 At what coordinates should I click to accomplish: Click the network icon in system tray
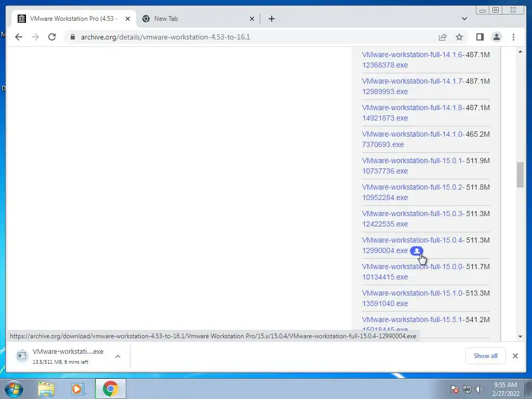(x=467, y=389)
